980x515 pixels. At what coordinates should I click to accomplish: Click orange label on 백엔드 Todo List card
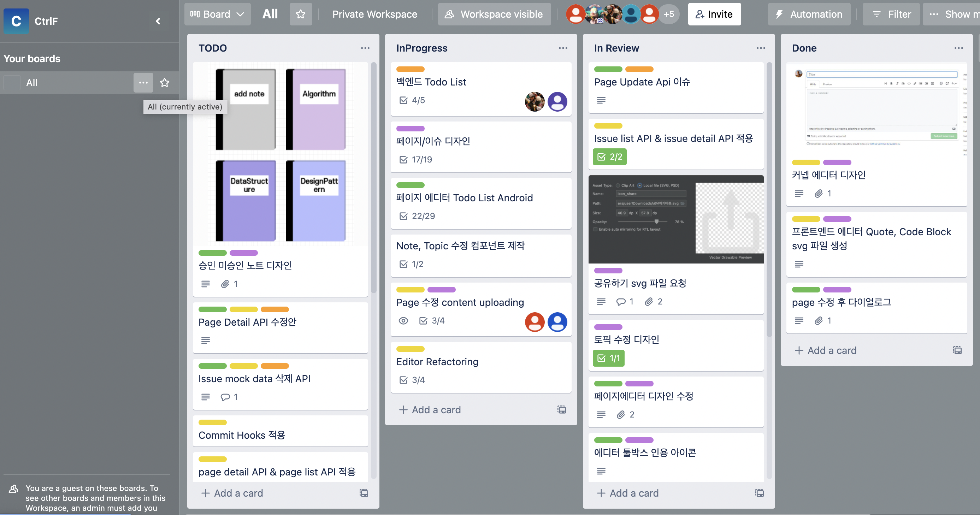click(x=410, y=69)
